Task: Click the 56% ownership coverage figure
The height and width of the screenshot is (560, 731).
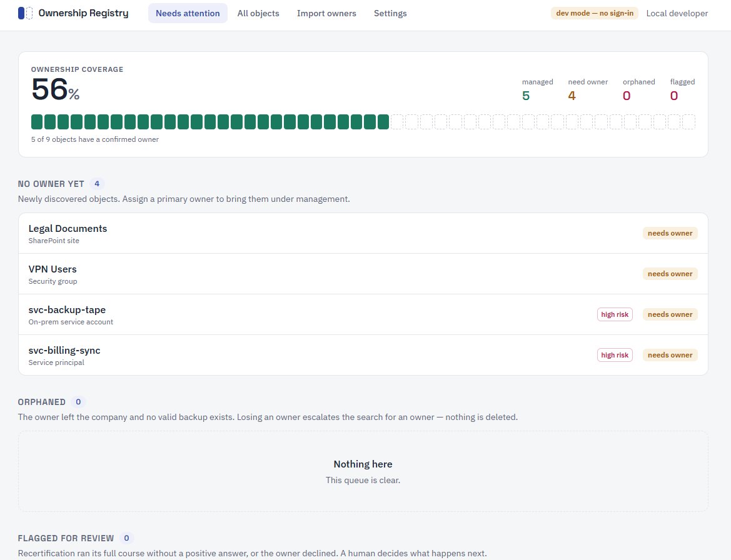Action: [x=56, y=89]
